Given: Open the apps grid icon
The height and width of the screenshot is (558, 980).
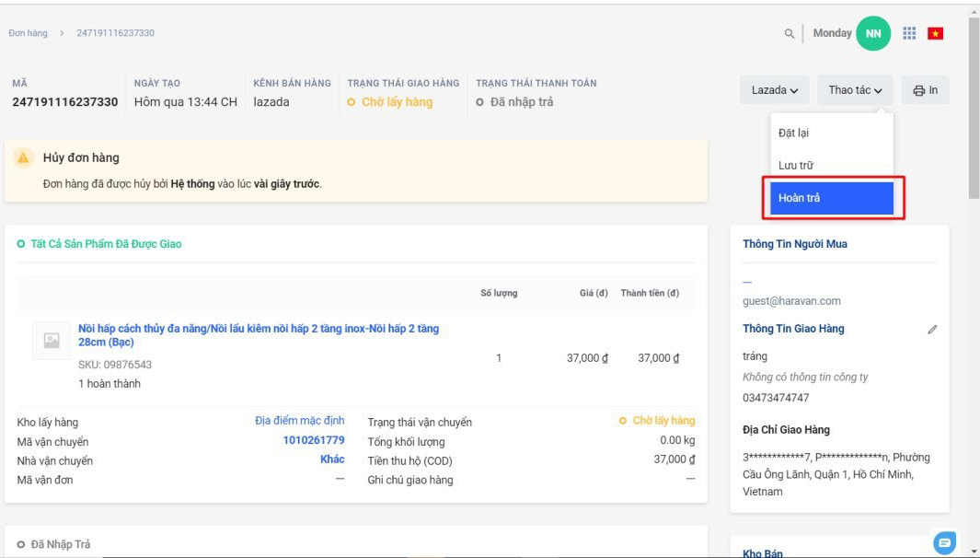Looking at the screenshot, I should click(909, 33).
